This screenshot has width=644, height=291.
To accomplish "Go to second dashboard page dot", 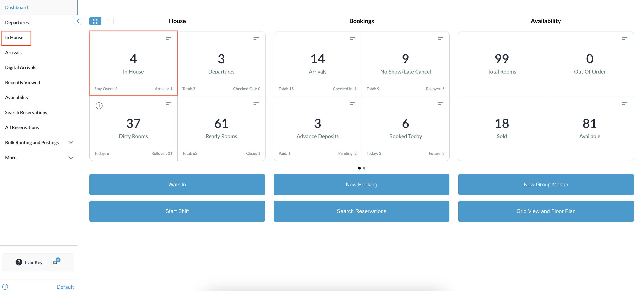I will click(364, 168).
